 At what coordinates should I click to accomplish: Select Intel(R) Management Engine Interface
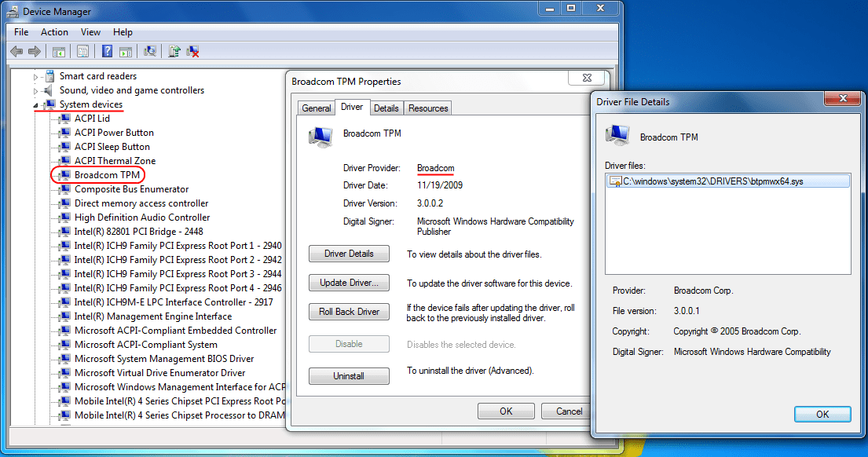click(x=153, y=316)
